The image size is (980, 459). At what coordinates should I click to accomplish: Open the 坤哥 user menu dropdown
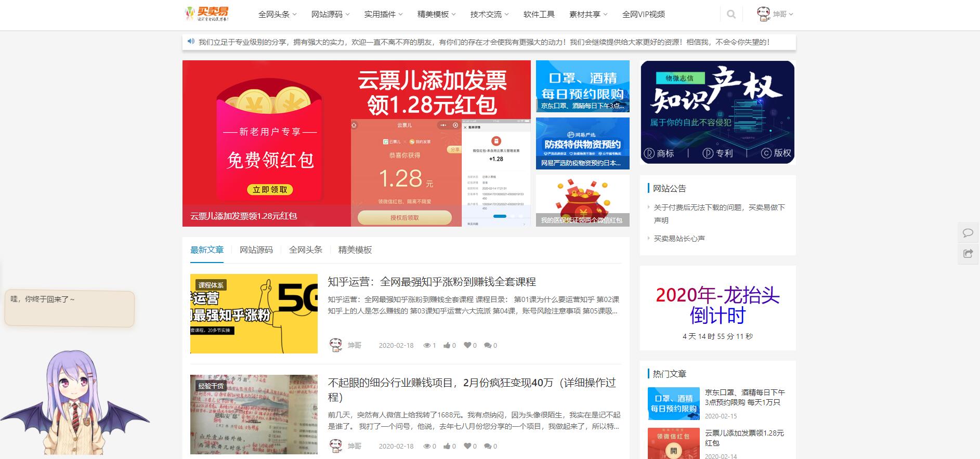(782, 15)
